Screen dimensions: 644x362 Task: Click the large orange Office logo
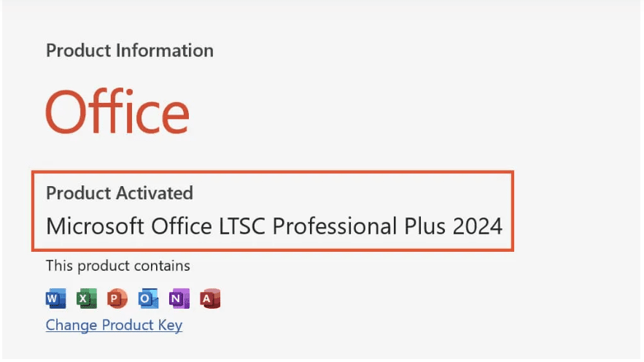coord(117,112)
